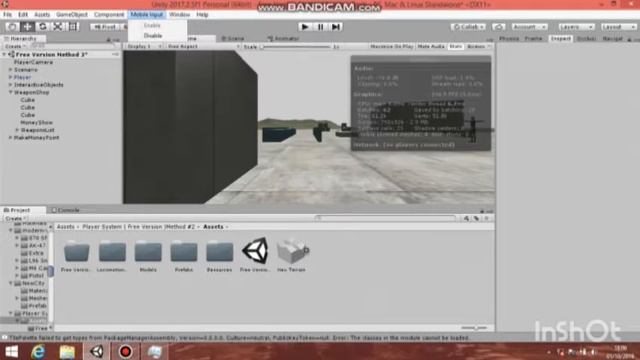Toggle the Pivot handle position button
Image resolution: width=640 pixels, height=360 pixels.
pyautogui.click(x=105, y=27)
